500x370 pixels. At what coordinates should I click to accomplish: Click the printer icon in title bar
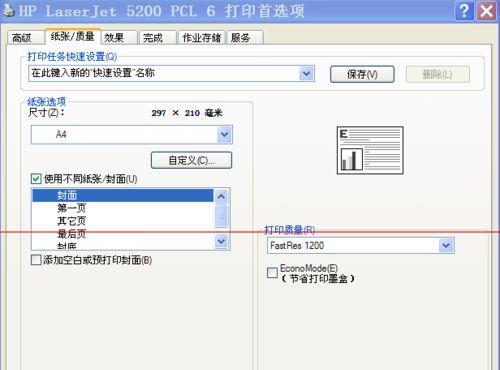pyautogui.click(x=9, y=11)
